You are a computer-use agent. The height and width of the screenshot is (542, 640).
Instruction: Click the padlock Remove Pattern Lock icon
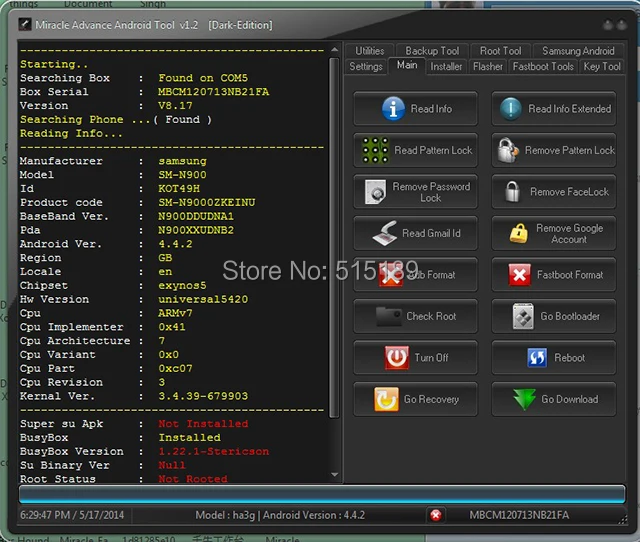click(x=507, y=150)
